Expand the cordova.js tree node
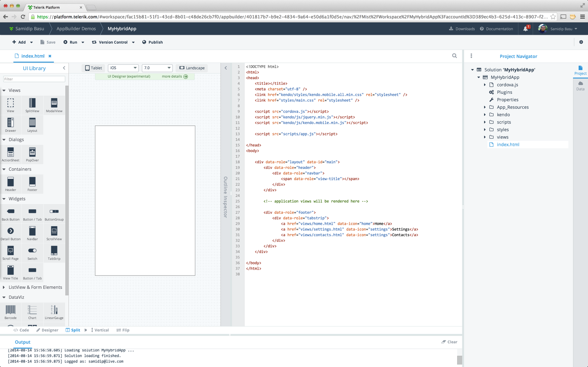The width and height of the screenshot is (588, 367). (485, 85)
